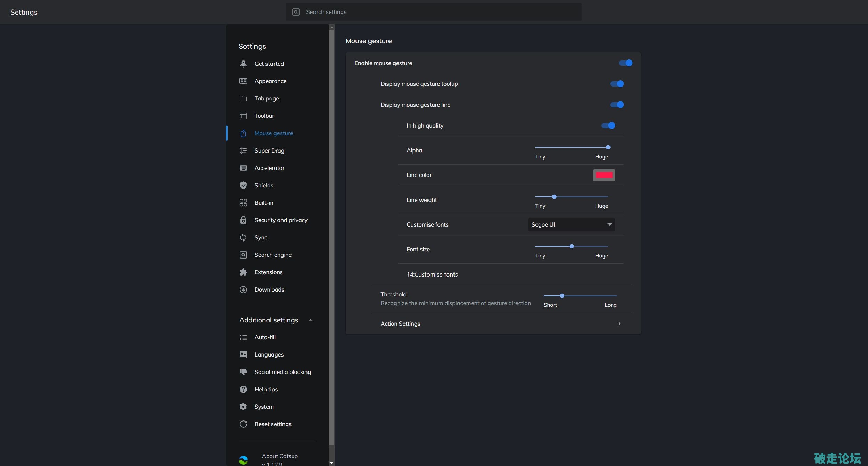The height and width of the screenshot is (466, 868).
Task: Toggle the In high quality switch
Action: coord(608,125)
